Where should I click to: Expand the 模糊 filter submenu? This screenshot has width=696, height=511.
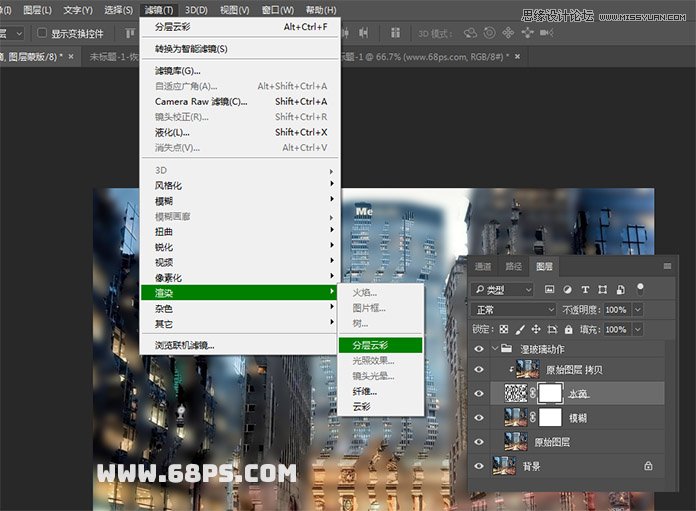(240, 201)
